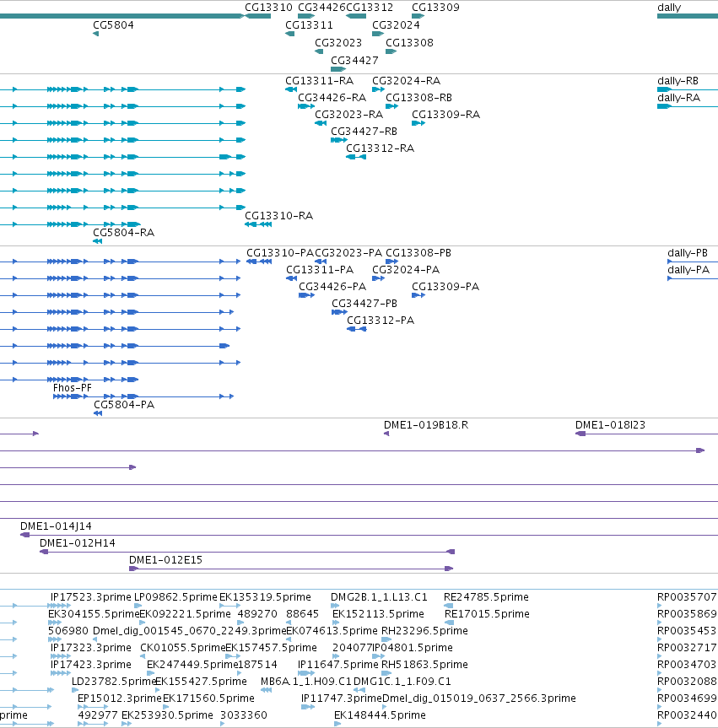Select the DME1-019B18.R clone label
718x728 pixels.
coord(426,425)
